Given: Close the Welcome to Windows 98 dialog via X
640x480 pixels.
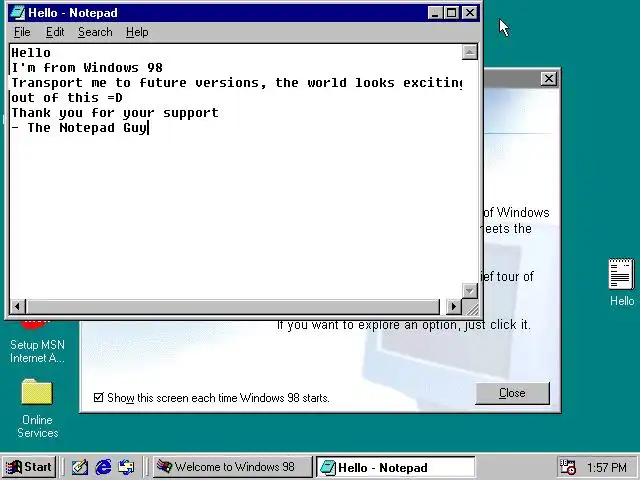Looking at the screenshot, I should 549,79.
